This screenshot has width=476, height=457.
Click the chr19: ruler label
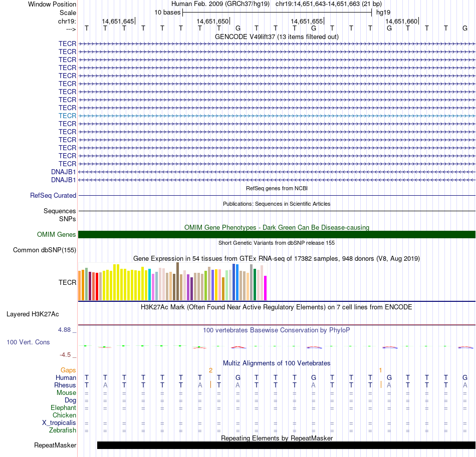pyautogui.click(x=67, y=21)
